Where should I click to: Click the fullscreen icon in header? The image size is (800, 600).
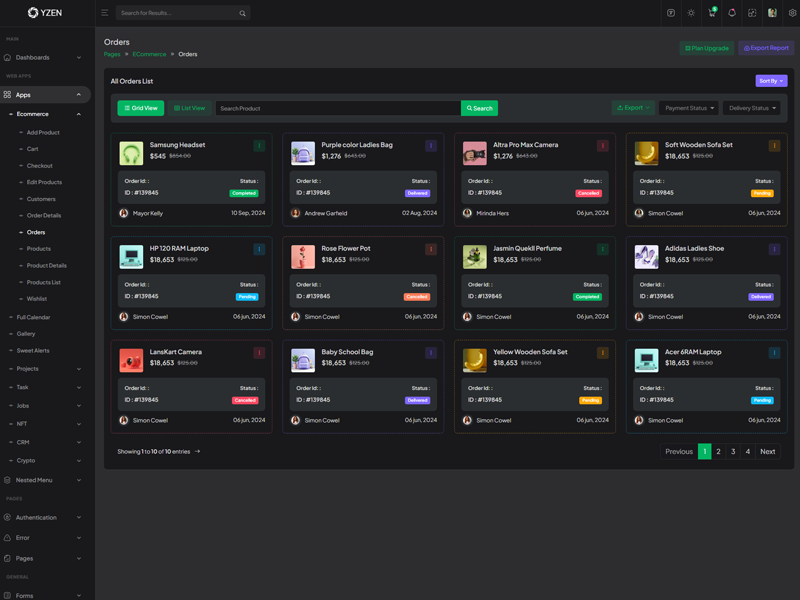click(x=752, y=13)
